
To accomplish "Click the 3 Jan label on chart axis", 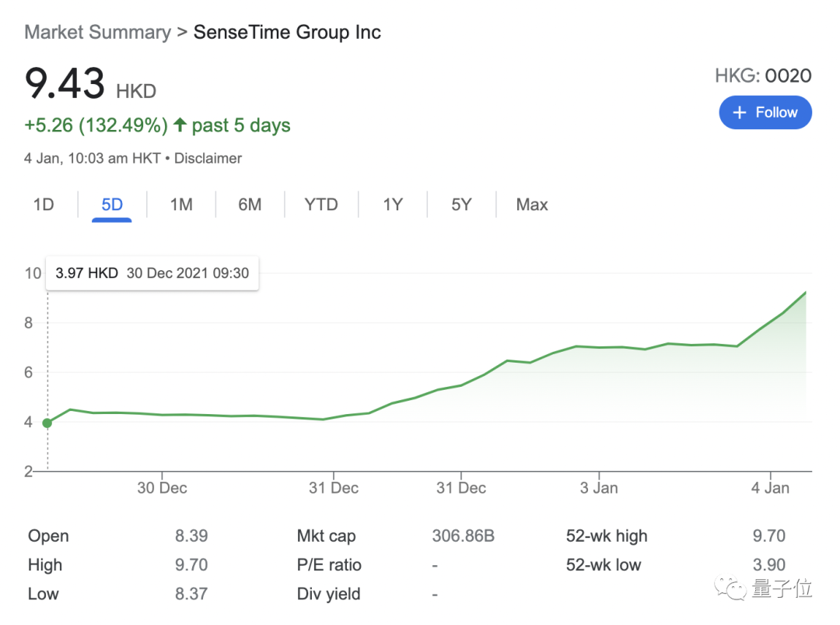I will click(x=599, y=488).
